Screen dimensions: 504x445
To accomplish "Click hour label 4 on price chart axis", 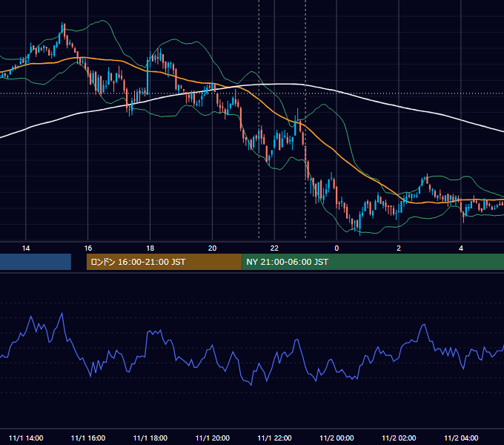I will 461,248.
